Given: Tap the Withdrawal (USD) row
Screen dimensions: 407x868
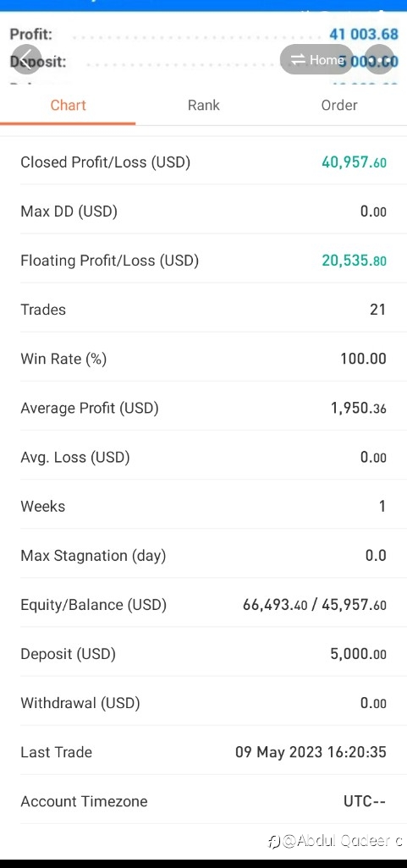Looking at the screenshot, I should pyautogui.click(x=203, y=703).
